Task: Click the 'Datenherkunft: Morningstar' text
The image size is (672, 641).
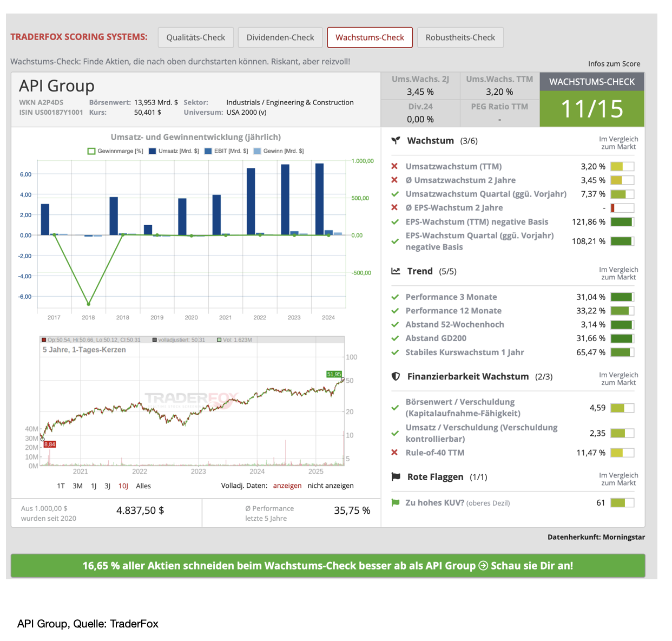Action: tap(596, 537)
